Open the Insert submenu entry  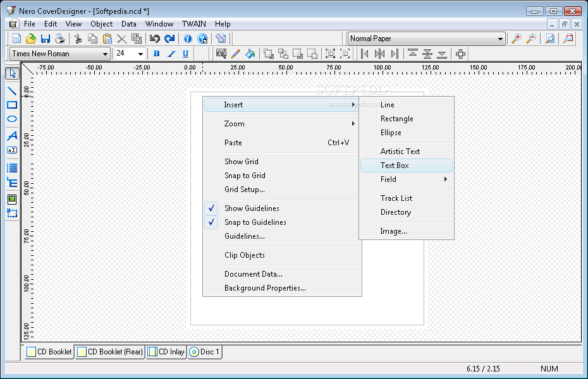282,105
